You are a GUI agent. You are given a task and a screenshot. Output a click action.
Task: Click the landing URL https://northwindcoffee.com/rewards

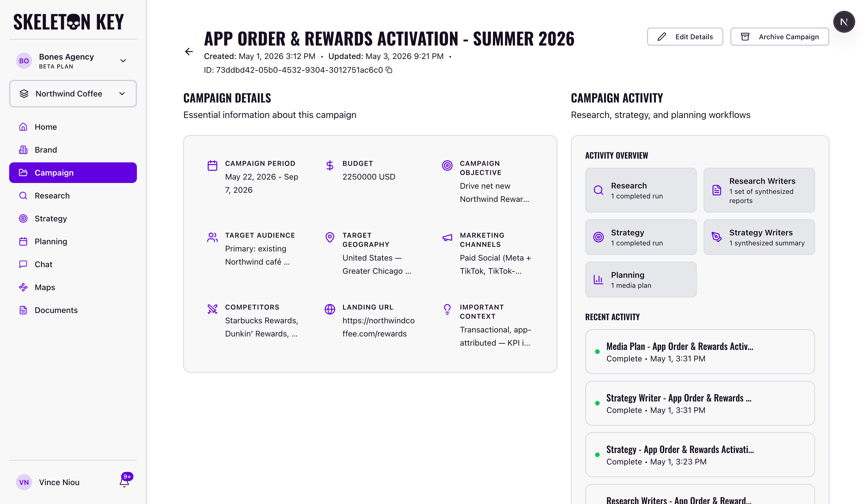(378, 327)
